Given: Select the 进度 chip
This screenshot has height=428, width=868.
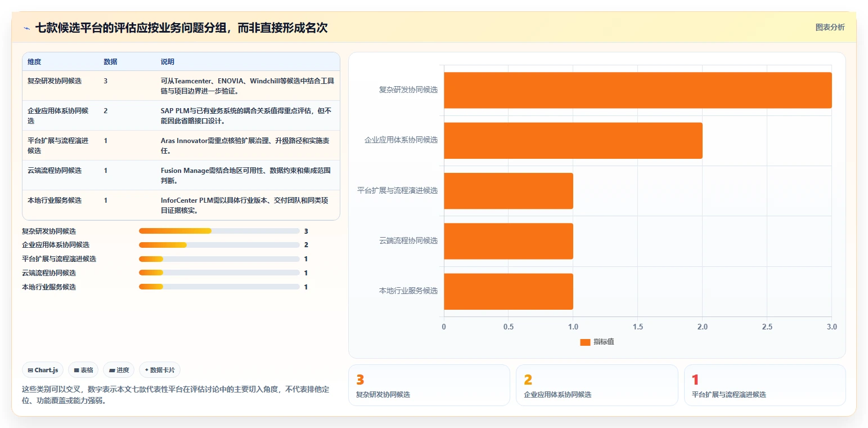Looking at the screenshot, I should tap(119, 370).
